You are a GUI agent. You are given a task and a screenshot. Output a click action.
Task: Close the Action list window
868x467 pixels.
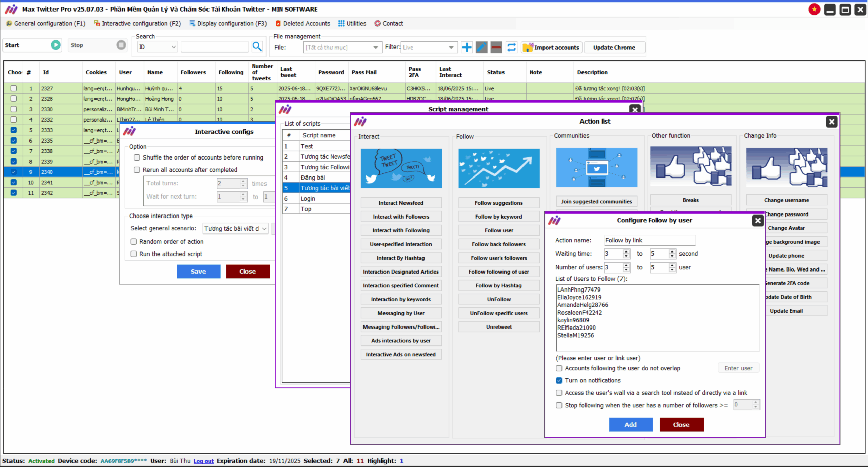tap(832, 122)
